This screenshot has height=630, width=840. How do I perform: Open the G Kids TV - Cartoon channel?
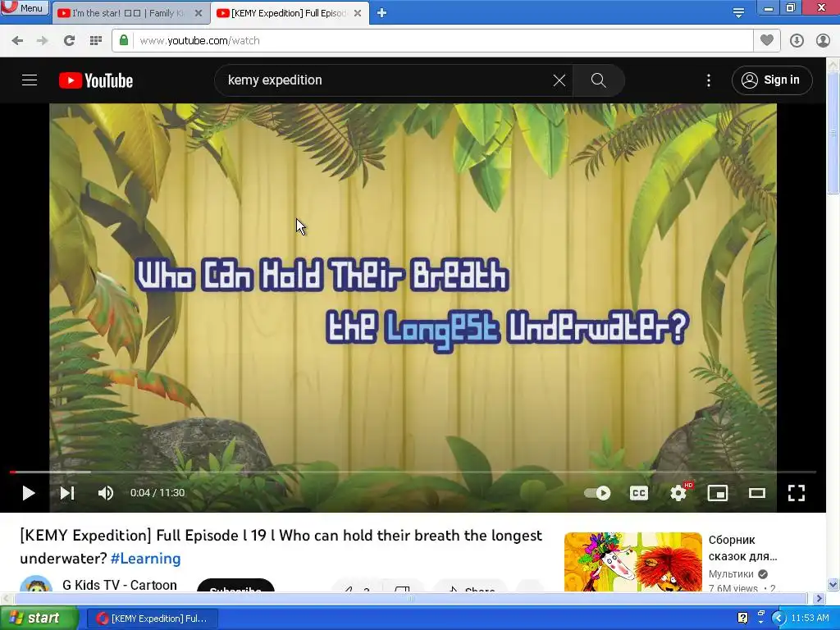click(120, 585)
